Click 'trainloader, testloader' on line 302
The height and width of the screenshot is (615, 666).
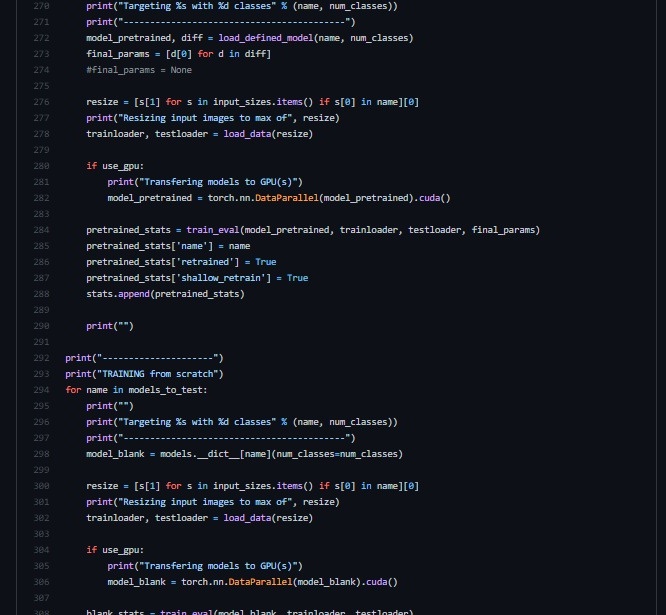(147, 518)
